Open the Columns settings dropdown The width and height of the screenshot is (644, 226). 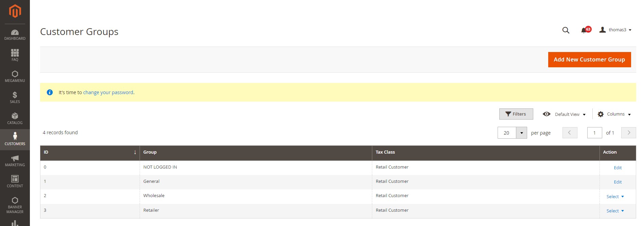pyautogui.click(x=614, y=114)
